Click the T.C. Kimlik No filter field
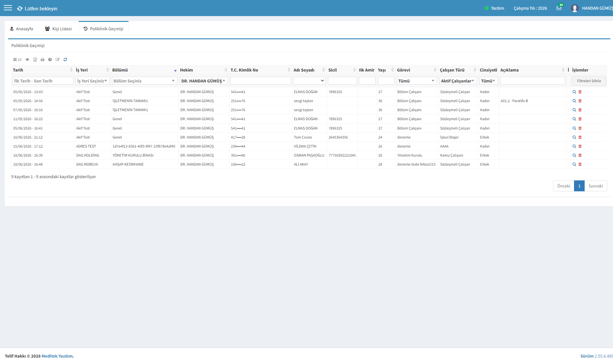This screenshot has height=364, width=613. pyautogui.click(x=261, y=81)
